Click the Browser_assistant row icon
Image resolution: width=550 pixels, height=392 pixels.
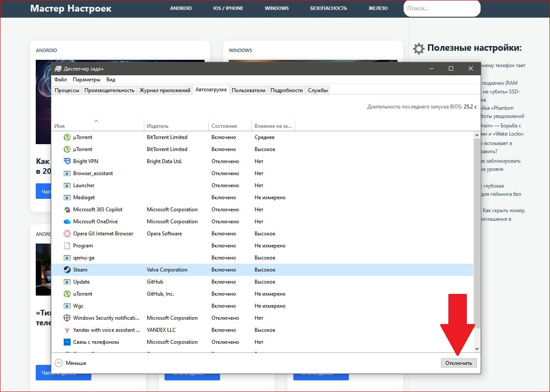click(67, 173)
